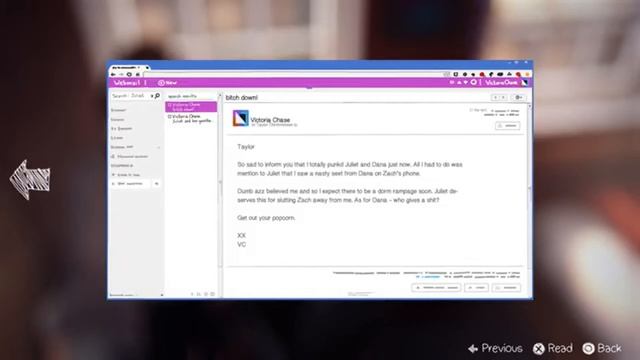Close the browser tab
Viewport: 640px width, 360px height.
(146, 67)
